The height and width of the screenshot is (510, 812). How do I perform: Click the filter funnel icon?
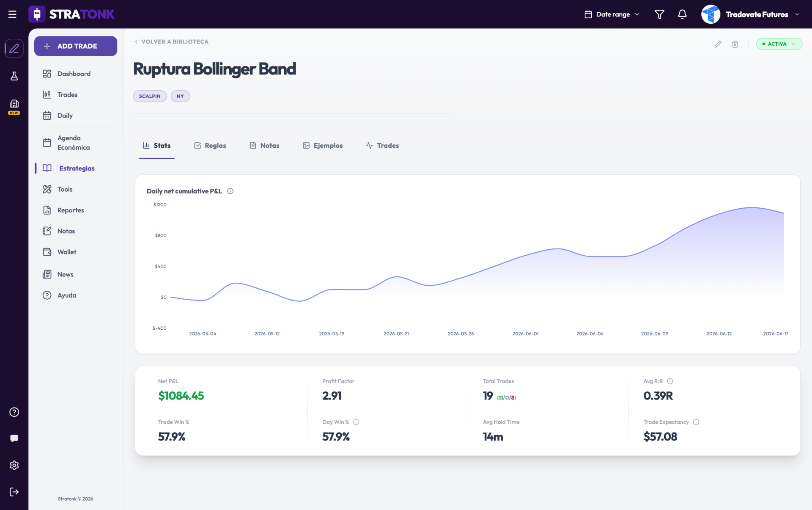pyautogui.click(x=659, y=14)
